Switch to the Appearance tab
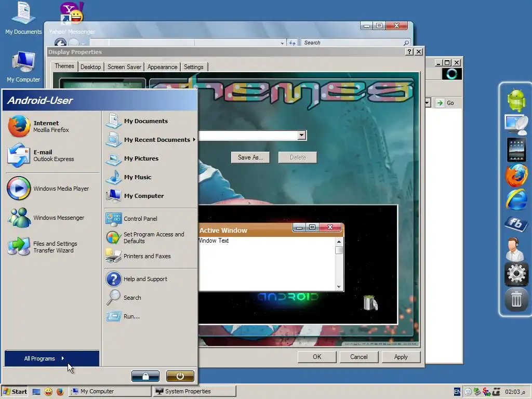This screenshot has height=399, width=532. (x=162, y=67)
